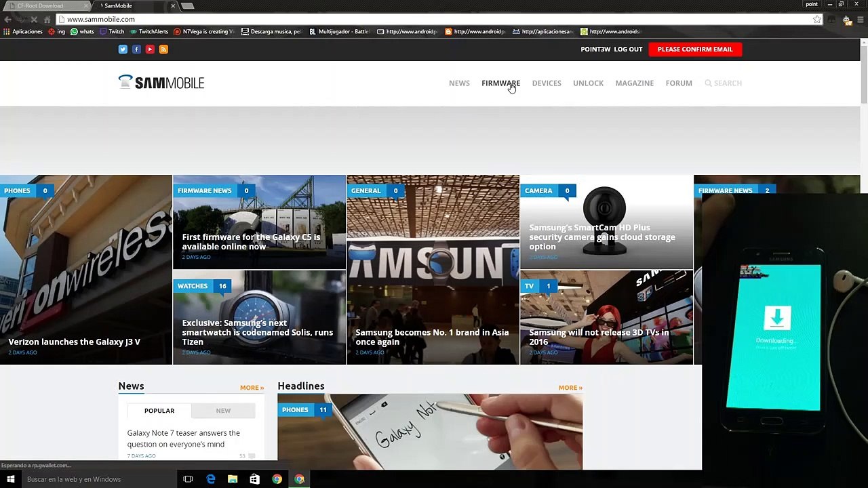Click the Camera category tag
This screenshot has width=868, height=488.
538,190
